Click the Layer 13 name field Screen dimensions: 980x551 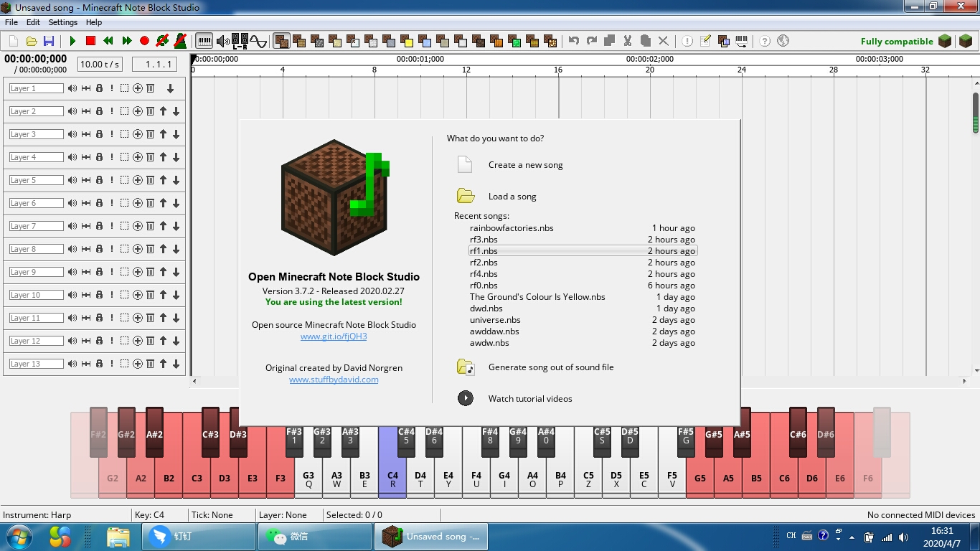coord(37,364)
